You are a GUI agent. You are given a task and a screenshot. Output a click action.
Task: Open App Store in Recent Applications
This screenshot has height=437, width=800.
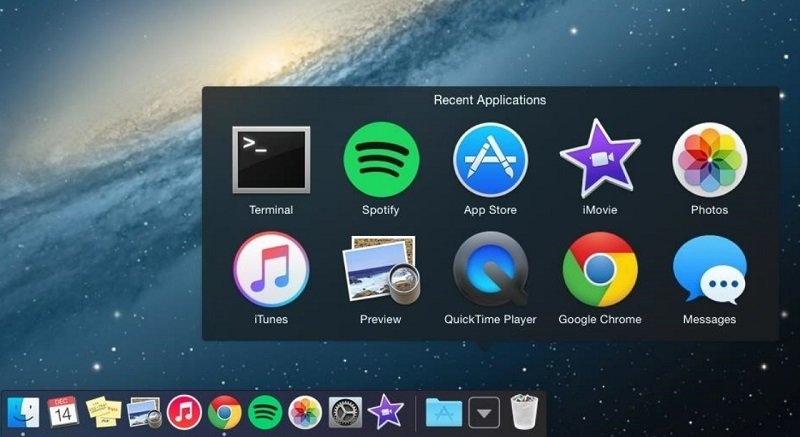490,160
